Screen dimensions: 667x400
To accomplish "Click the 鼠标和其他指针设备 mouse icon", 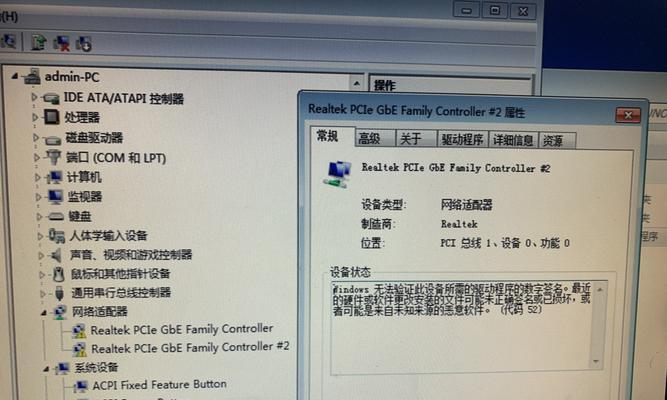I will pyautogui.click(x=59, y=274).
